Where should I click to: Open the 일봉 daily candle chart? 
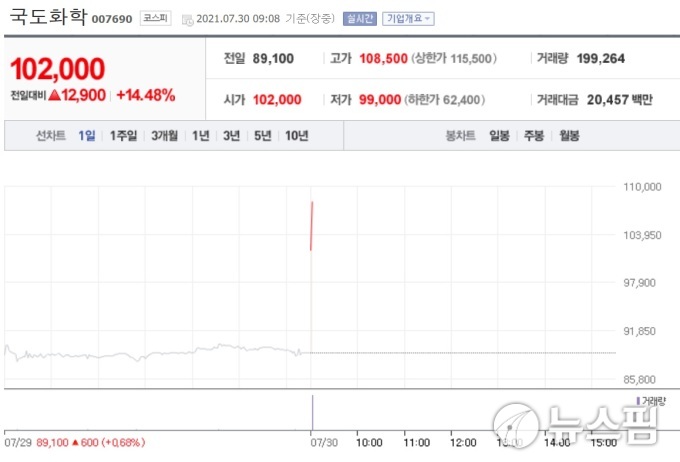click(500, 136)
